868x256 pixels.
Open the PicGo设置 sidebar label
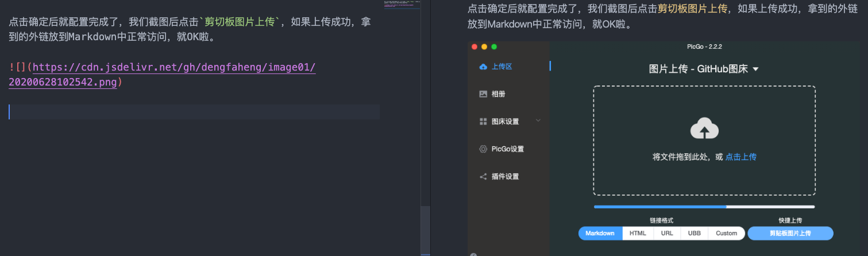(508, 149)
